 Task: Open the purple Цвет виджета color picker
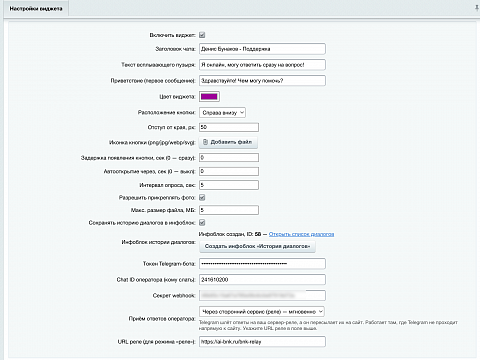tap(209, 97)
